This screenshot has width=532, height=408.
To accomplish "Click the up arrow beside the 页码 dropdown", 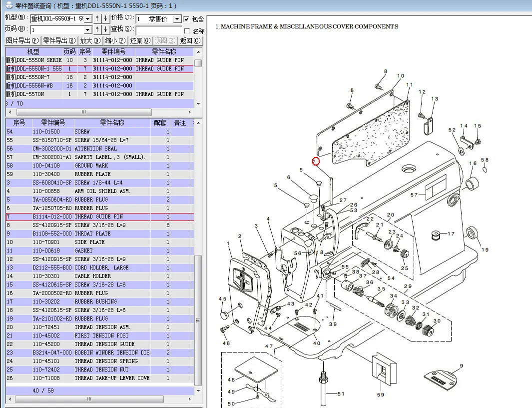I will click(x=98, y=29).
